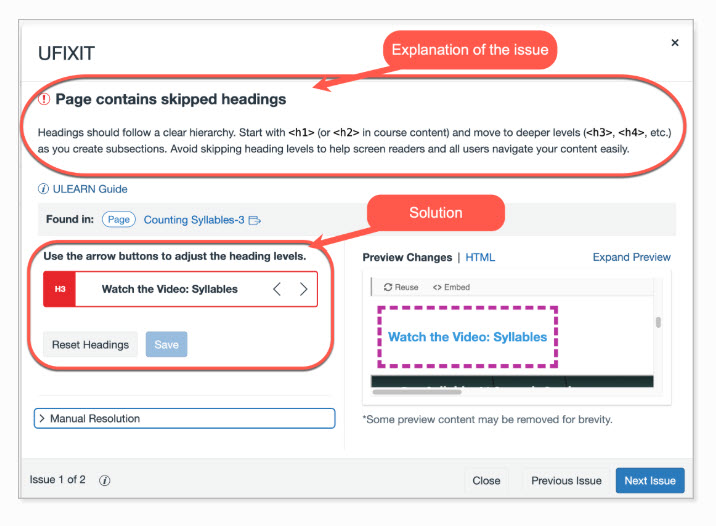Click the UFIXIT dialog title
The width and height of the screenshot is (716, 526).
(67, 53)
